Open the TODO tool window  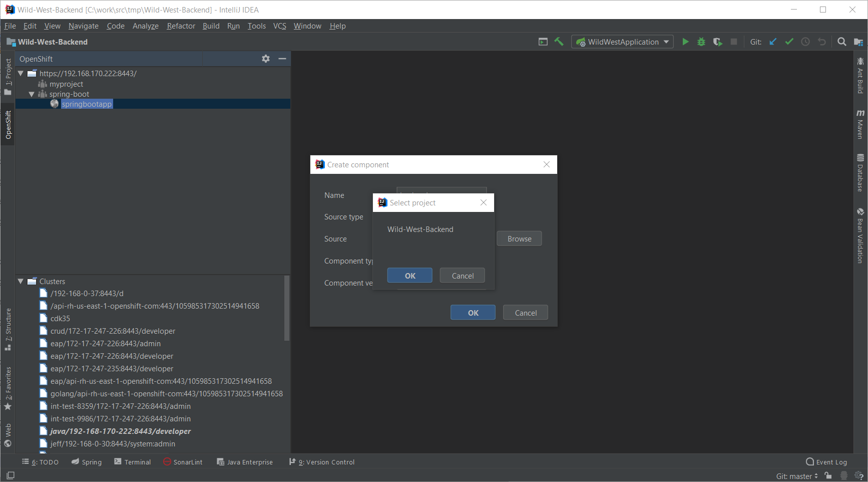point(41,462)
